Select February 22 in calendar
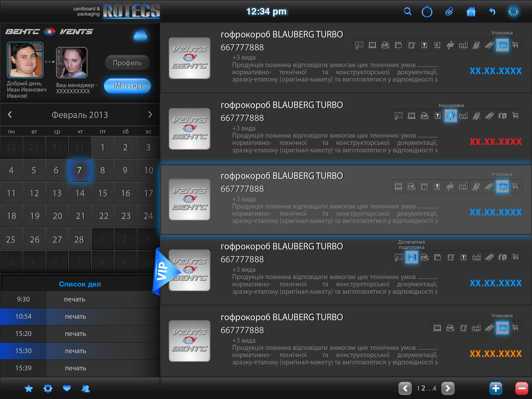532x399 pixels. click(x=103, y=216)
